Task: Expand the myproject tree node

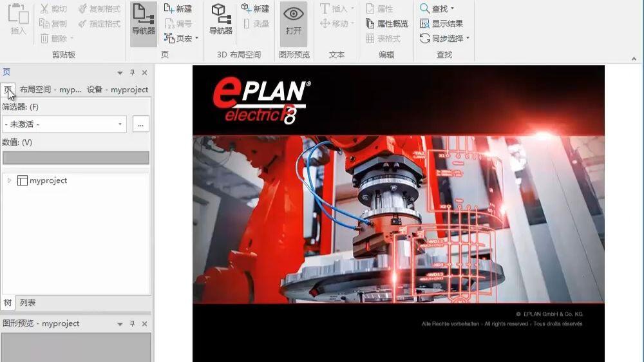Action: click(9, 180)
